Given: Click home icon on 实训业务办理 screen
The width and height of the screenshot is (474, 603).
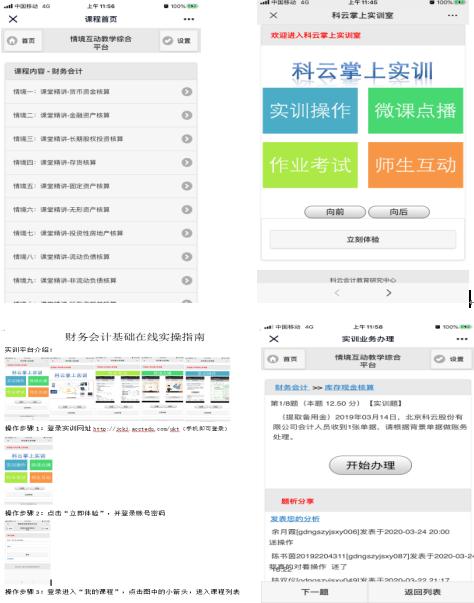Looking at the screenshot, I should click(273, 359).
